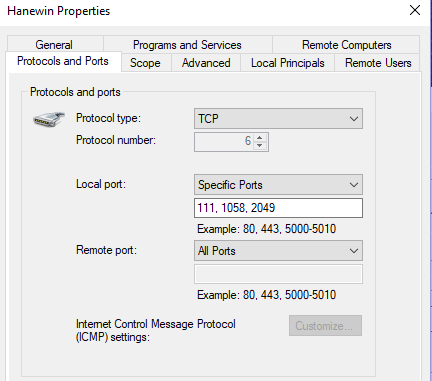
Task: Click the local ports field containing 111, 1058, 2049
Action: (x=278, y=208)
